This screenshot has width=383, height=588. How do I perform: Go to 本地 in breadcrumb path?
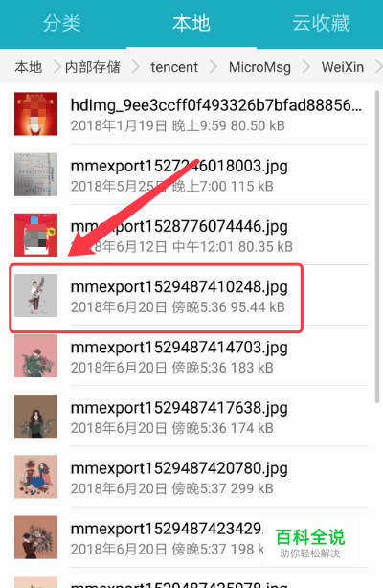(x=28, y=67)
